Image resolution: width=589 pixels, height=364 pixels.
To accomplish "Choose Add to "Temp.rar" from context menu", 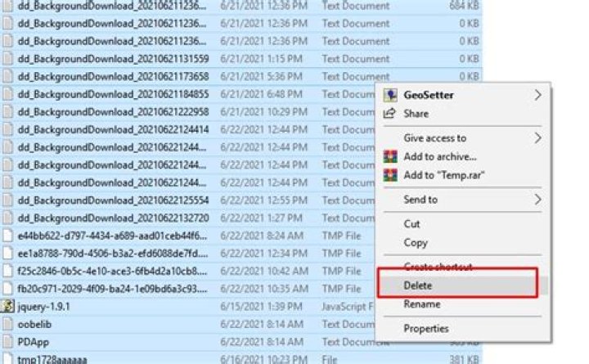I will (x=444, y=175).
